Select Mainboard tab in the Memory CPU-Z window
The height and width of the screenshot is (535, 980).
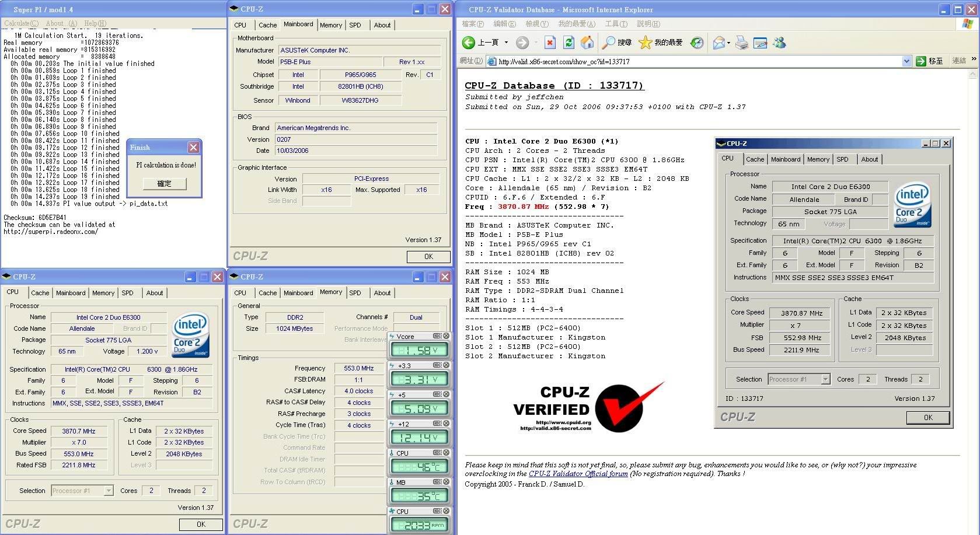pos(298,293)
